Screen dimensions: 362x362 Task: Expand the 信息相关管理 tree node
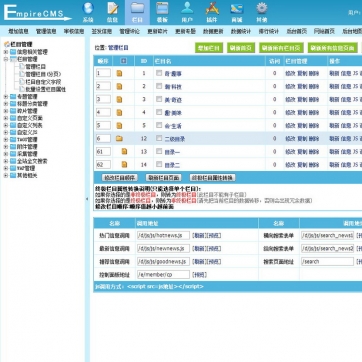point(6,52)
